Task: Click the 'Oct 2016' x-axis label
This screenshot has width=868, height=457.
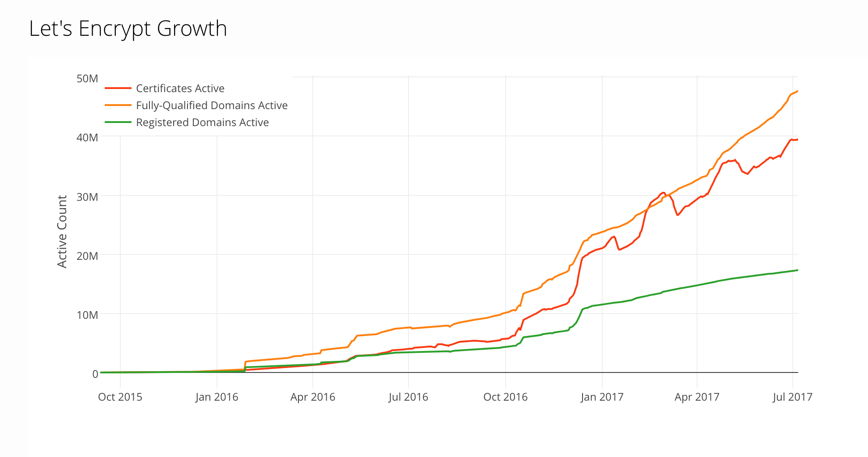Action: (x=506, y=397)
